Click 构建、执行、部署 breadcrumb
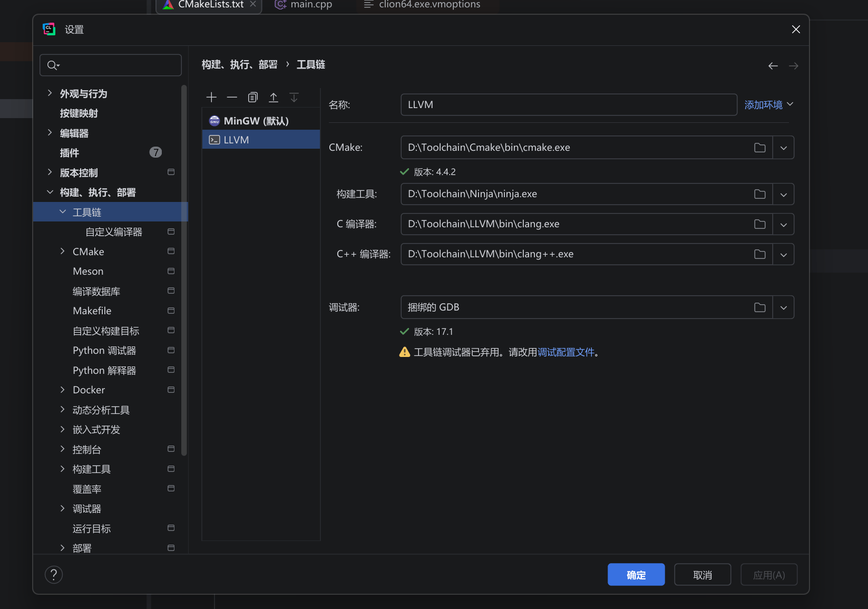This screenshot has width=868, height=609. [x=240, y=64]
